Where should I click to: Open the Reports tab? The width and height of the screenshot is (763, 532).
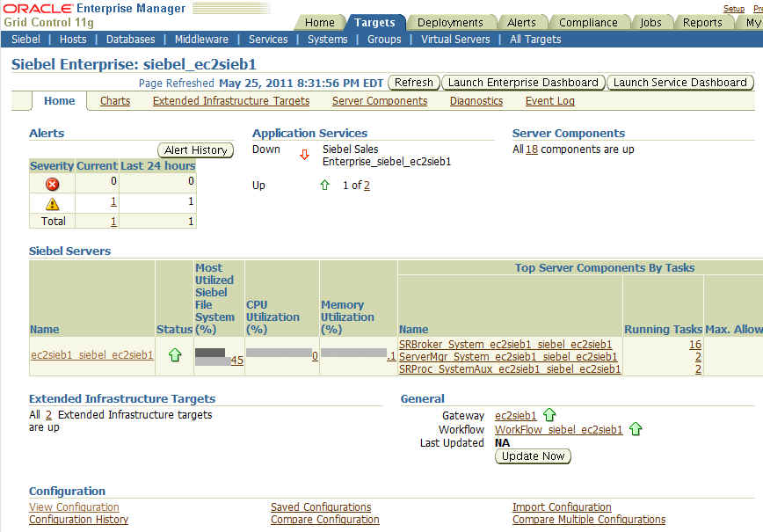702,22
